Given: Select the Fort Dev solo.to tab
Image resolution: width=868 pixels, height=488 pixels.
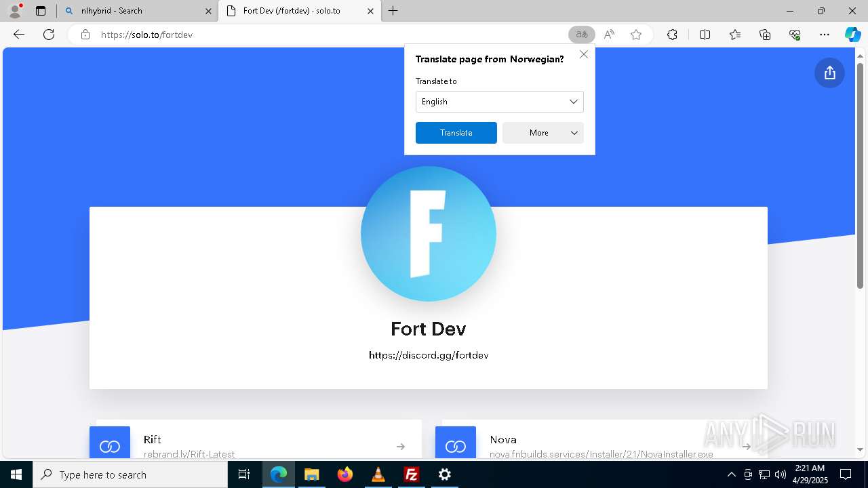Looking at the screenshot, I should tap(298, 11).
